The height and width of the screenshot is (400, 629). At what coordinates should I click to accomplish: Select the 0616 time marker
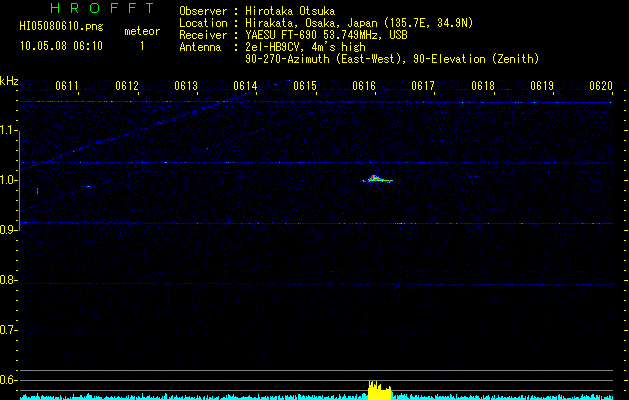tap(364, 86)
